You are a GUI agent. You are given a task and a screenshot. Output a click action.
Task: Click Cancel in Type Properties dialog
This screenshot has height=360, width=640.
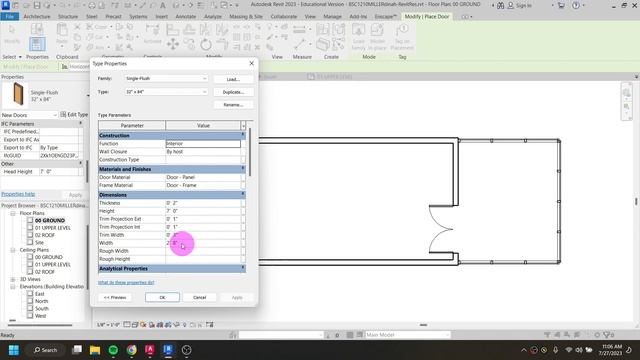coord(200,297)
